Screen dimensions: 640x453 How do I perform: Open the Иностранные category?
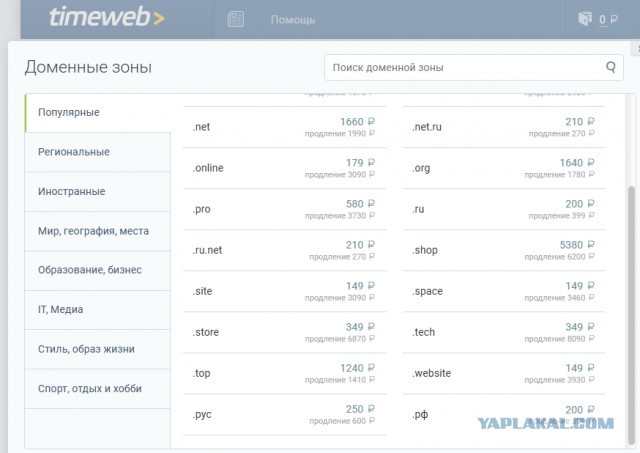pos(98,191)
